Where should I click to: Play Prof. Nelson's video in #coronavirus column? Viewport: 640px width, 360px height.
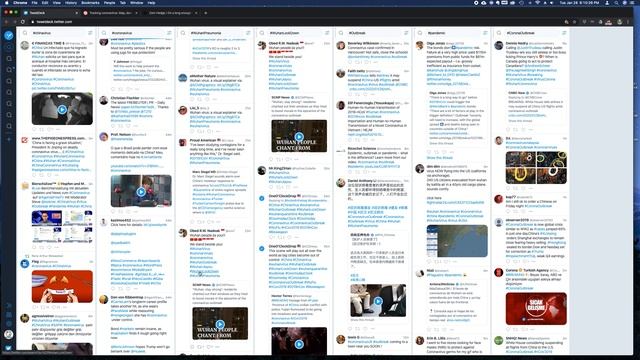(141, 191)
